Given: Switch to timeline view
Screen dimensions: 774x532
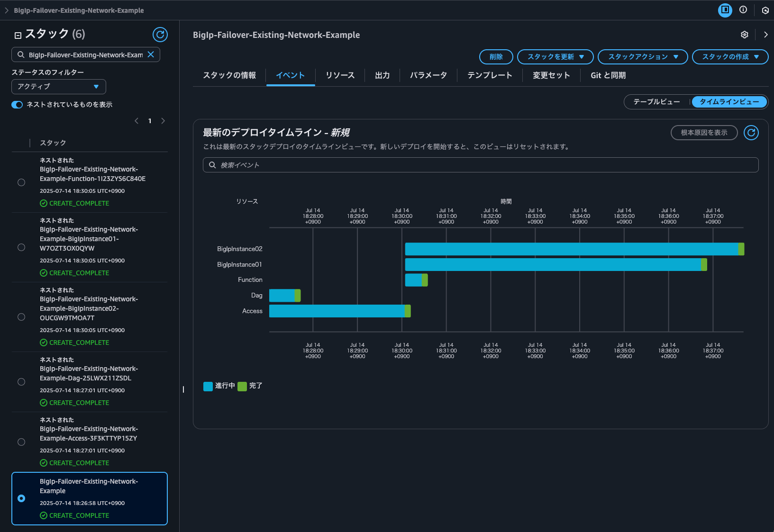Looking at the screenshot, I should pos(729,102).
